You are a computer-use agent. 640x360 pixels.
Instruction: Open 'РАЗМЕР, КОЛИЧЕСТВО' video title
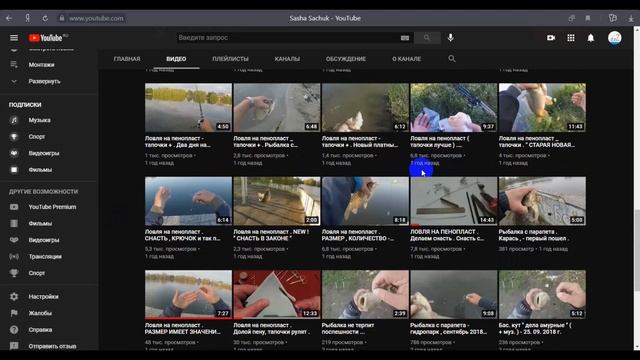(x=358, y=235)
